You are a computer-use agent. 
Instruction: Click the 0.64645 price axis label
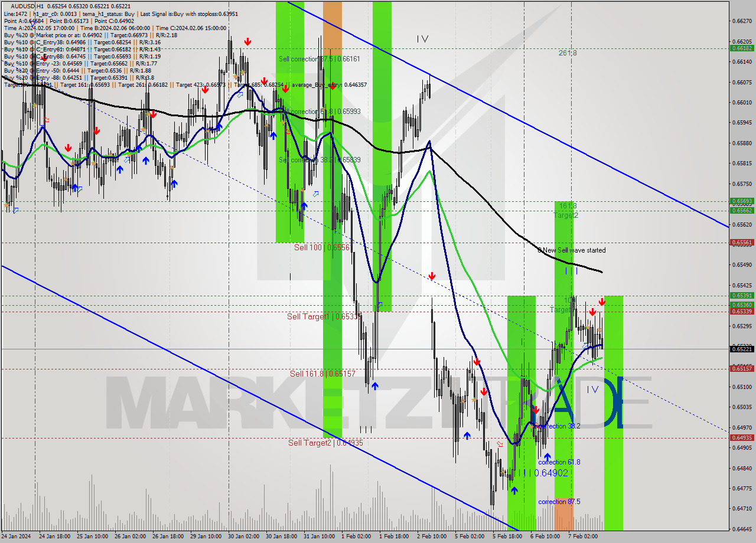[741, 529]
